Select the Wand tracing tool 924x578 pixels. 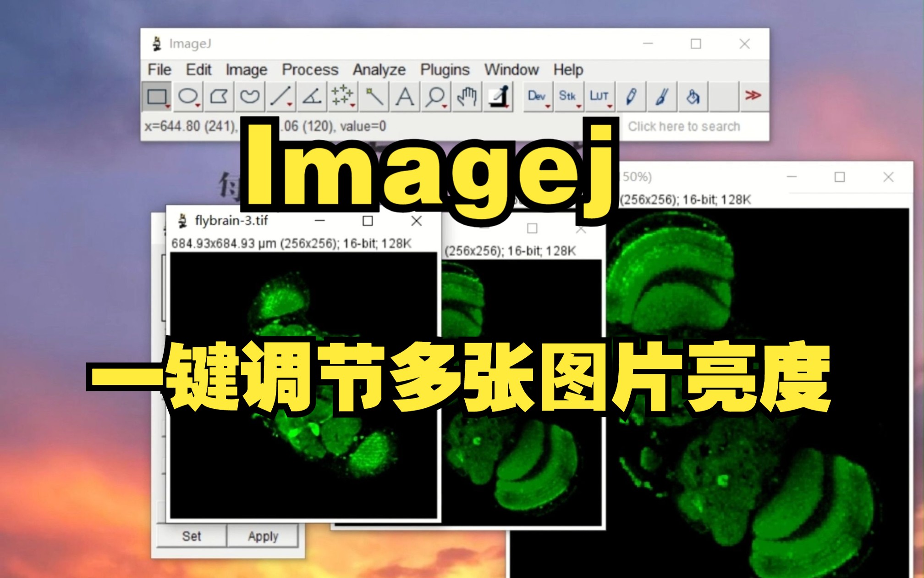pyautogui.click(x=374, y=97)
